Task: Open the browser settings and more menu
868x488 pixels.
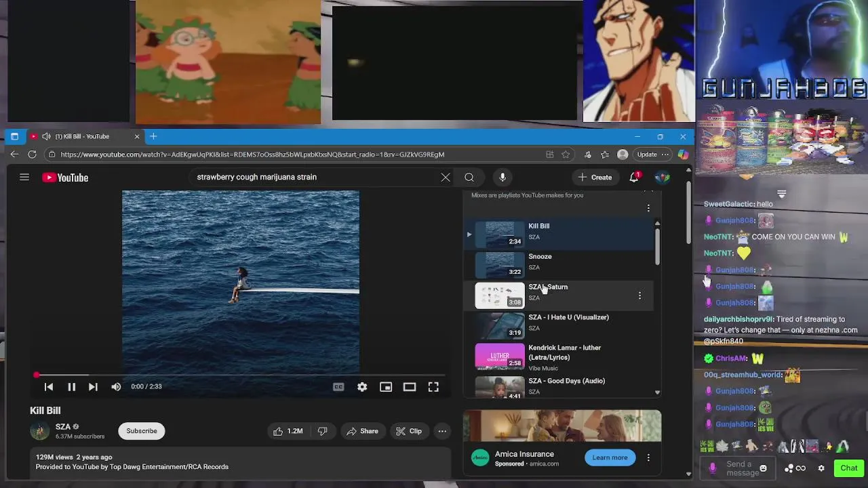Action: [665, 155]
